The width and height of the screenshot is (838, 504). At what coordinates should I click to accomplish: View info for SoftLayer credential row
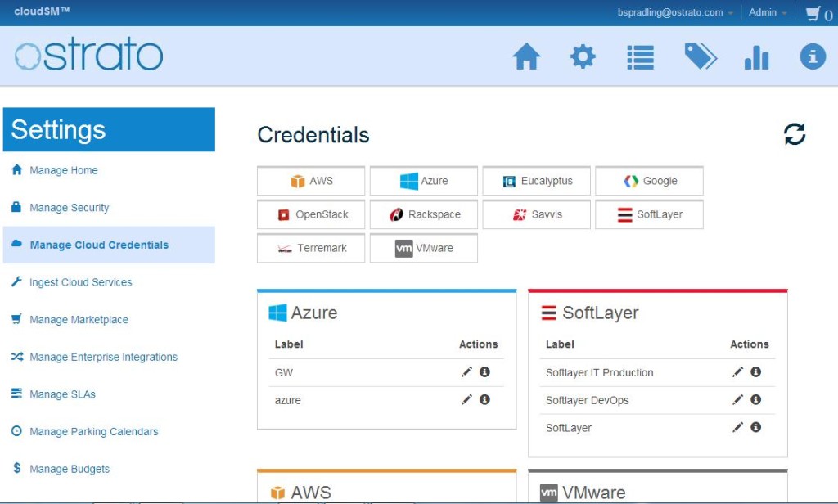click(755, 427)
